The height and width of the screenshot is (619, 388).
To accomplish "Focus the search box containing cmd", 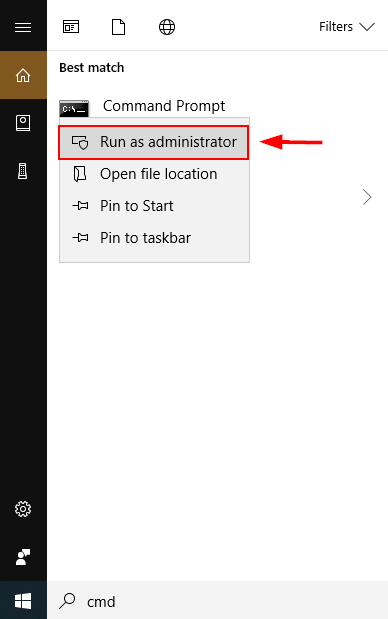I will tap(217, 601).
